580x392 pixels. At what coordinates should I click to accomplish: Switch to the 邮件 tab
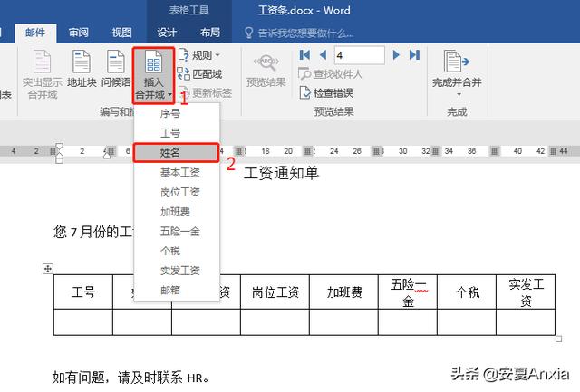(35, 33)
